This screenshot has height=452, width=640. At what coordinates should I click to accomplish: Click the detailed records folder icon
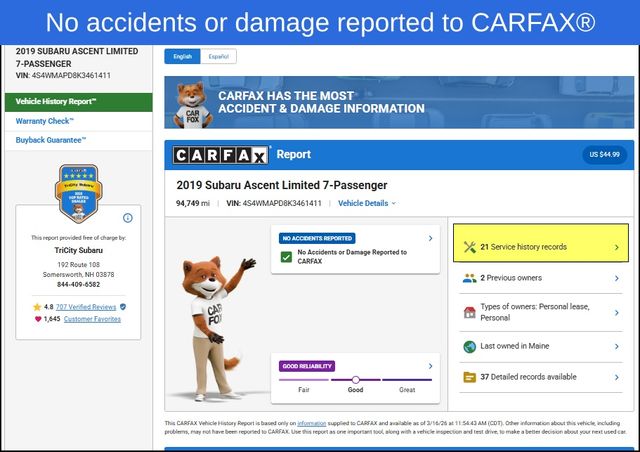pos(469,377)
